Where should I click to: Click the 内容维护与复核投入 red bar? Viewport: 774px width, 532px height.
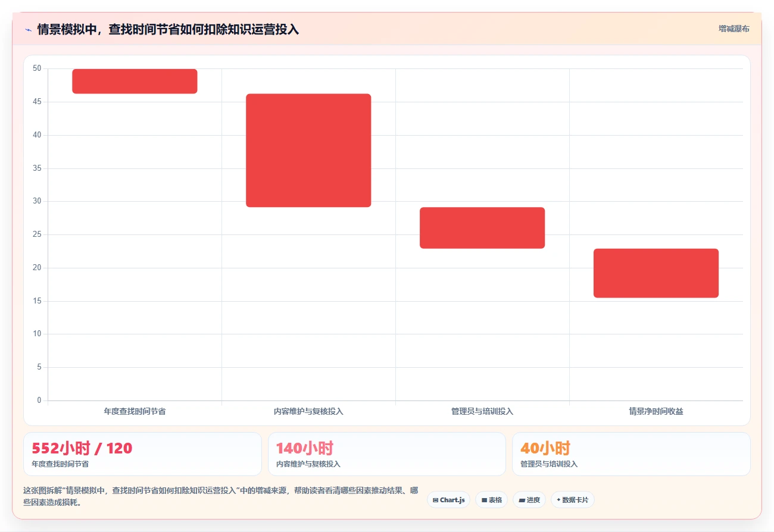point(308,151)
